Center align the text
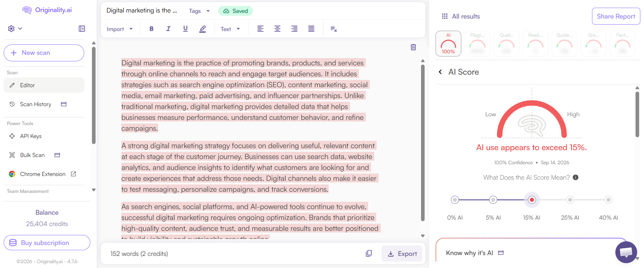644x268 pixels. point(277,29)
